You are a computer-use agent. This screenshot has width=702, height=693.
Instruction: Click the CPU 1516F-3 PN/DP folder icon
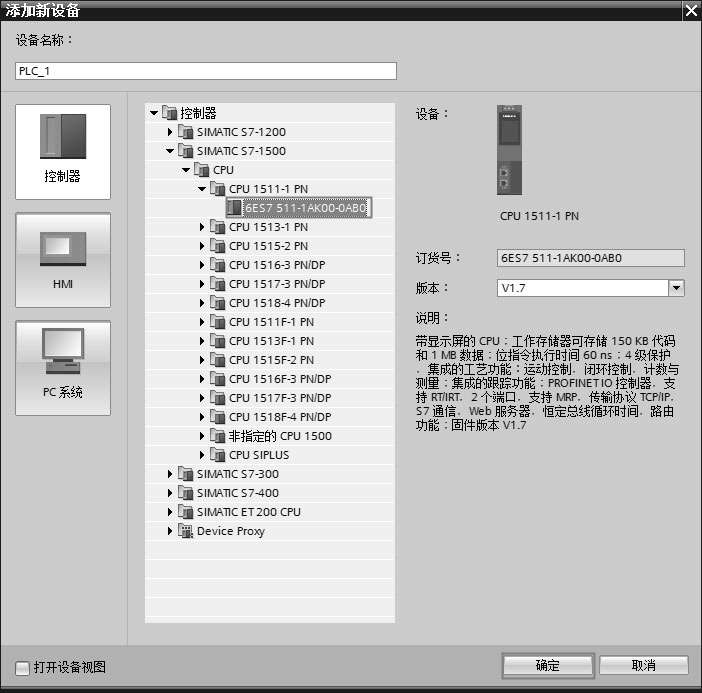(218, 379)
